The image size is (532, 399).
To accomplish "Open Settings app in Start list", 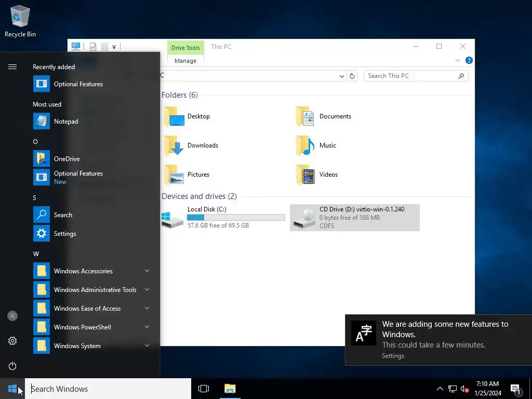I will (x=91, y=233).
